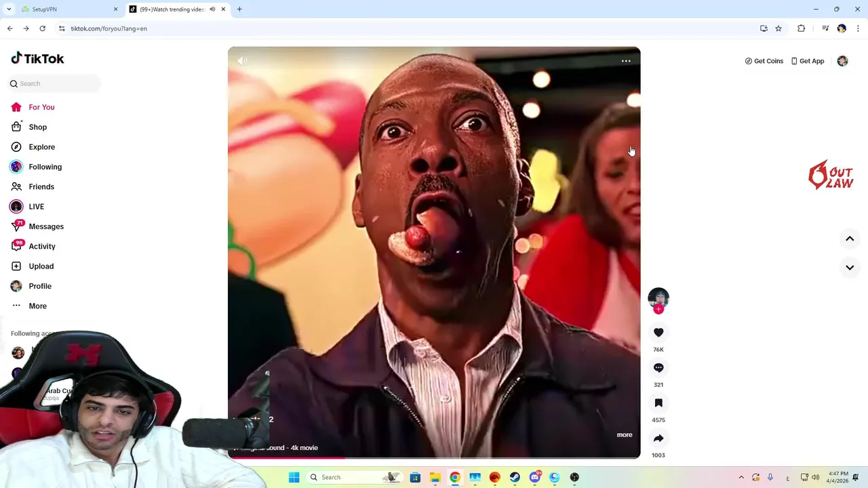Go to the next video
The image size is (868, 488).
pos(850,267)
